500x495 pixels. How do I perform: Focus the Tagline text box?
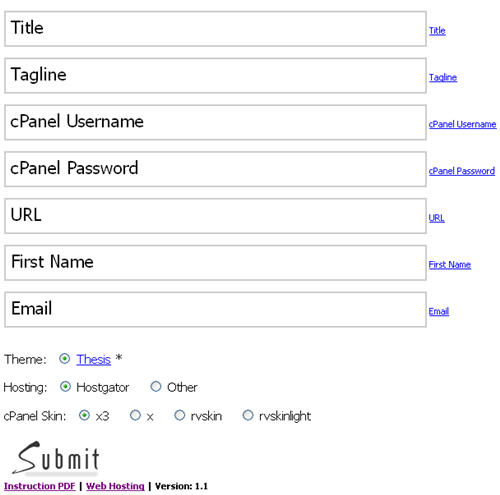pos(215,76)
